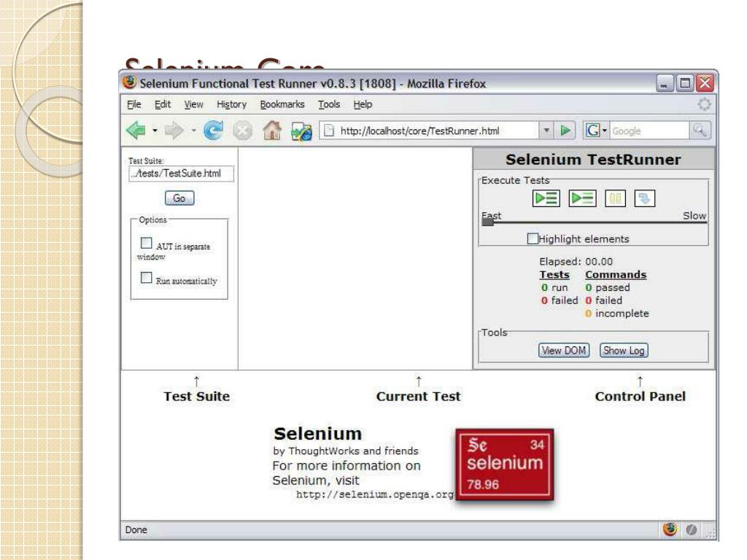Click the "Elapsed: 00.00" timer text
The image size is (747, 560).
(576, 262)
